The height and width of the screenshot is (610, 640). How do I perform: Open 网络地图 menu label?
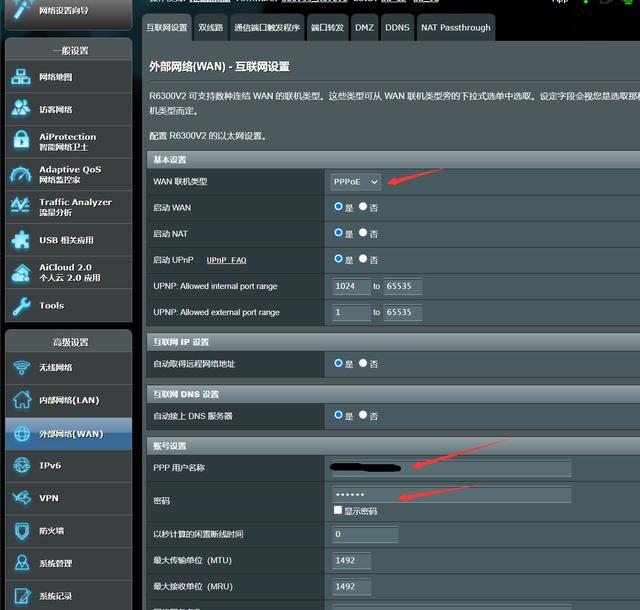pyautogui.click(x=56, y=77)
